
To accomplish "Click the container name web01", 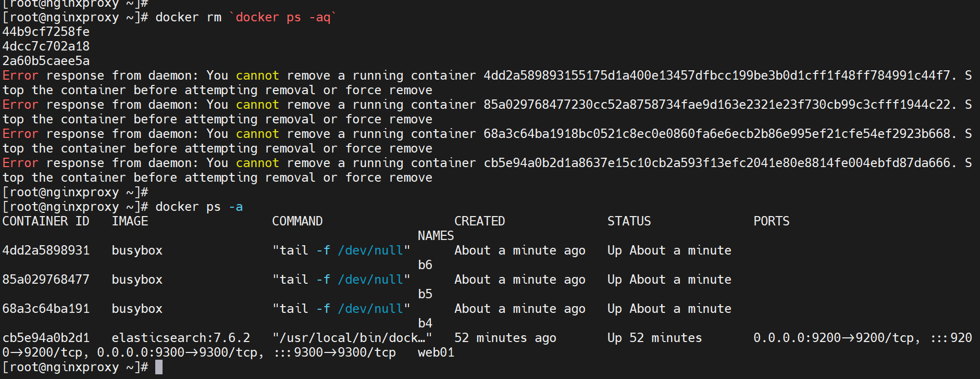I will [436, 352].
